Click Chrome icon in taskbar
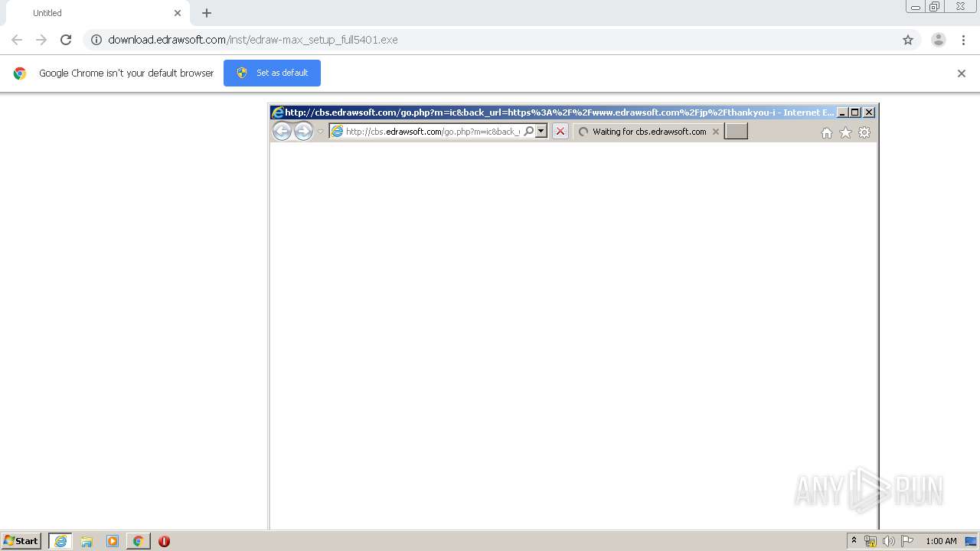Viewport: 980px width, 551px height. (x=138, y=541)
